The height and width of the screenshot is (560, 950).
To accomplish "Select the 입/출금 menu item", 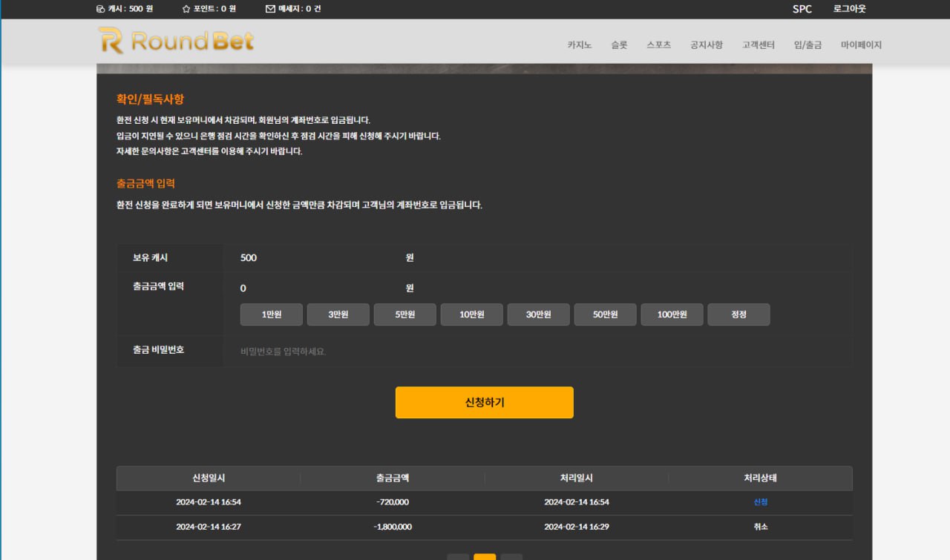I will click(x=807, y=45).
